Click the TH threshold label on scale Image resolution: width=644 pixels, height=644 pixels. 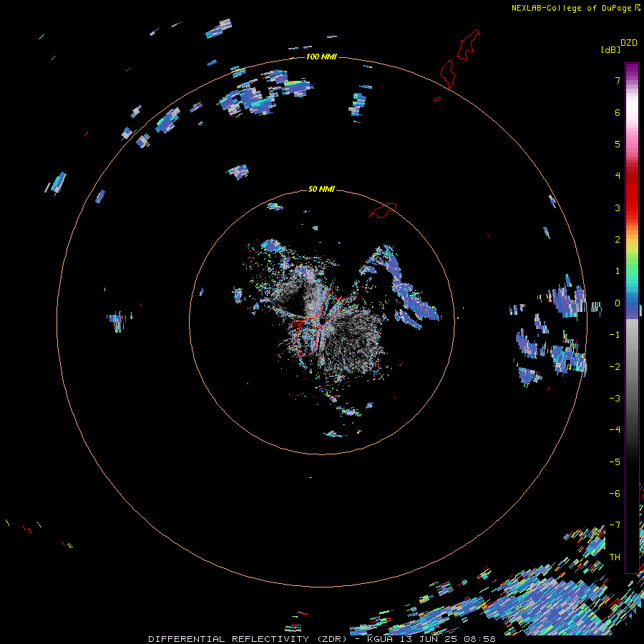(x=615, y=557)
